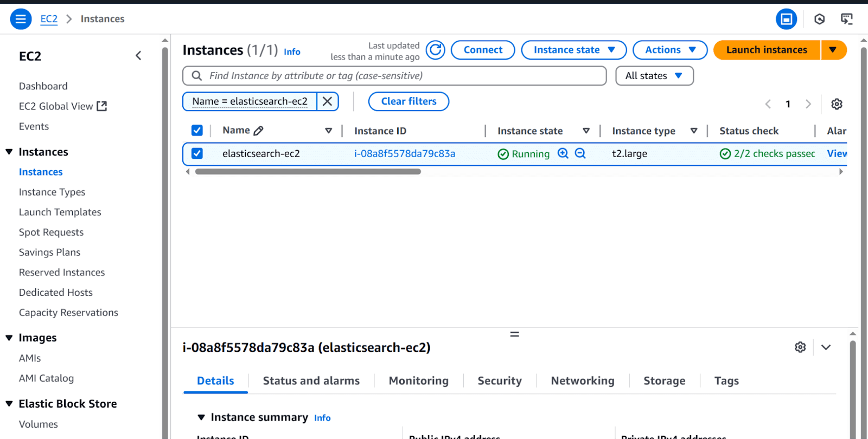
Task: Open CloudShell icon in top bar
Action: (846, 19)
